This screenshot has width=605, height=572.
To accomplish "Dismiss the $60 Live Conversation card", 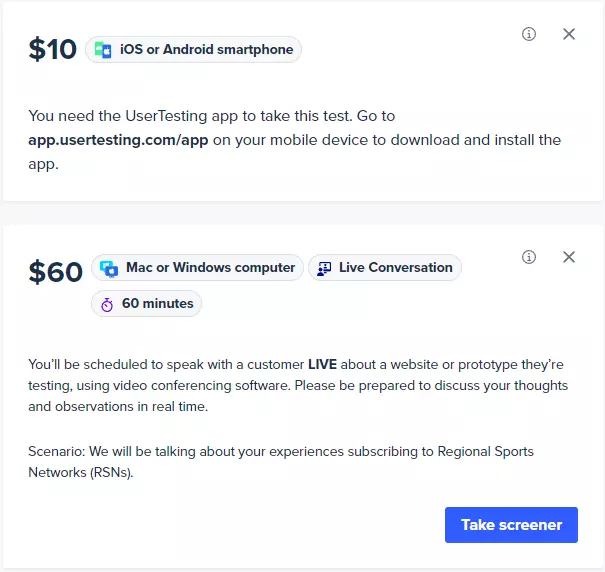I will 569,257.
